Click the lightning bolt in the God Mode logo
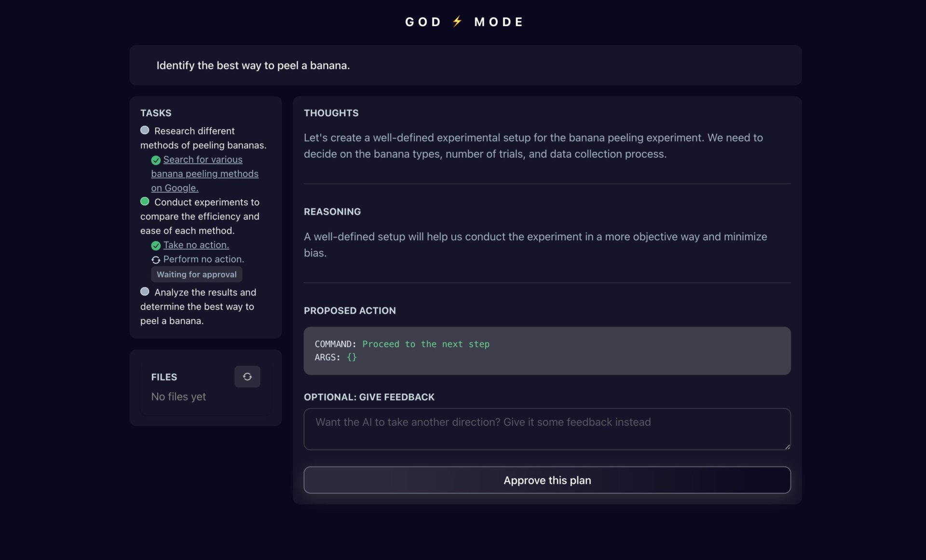The width and height of the screenshot is (926, 560). [457, 21]
